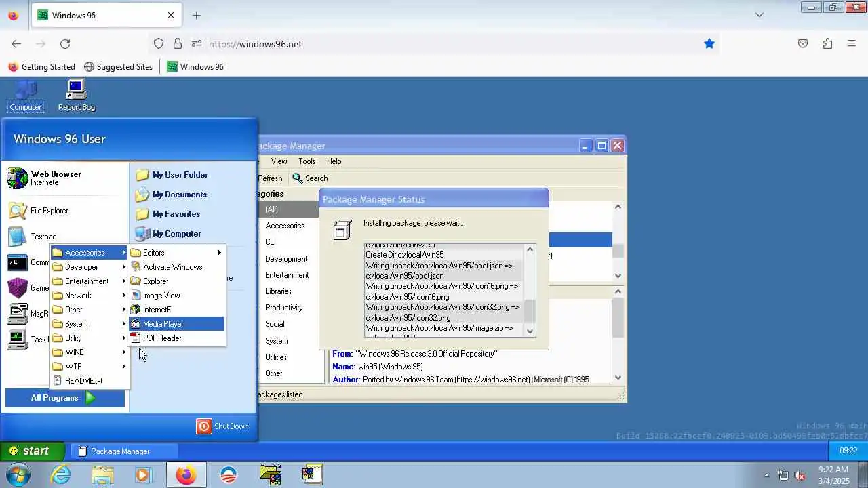Open the Computer desktop icon

coord(25,96)
